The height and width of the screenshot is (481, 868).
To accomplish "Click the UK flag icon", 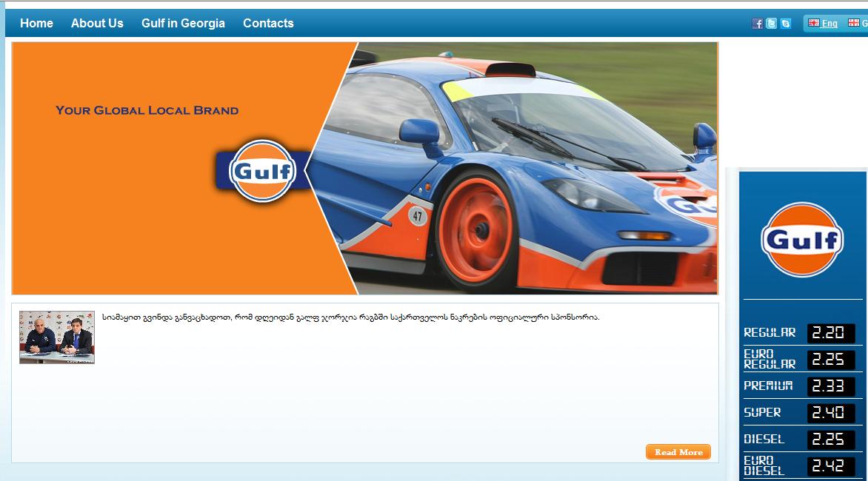I will pos(813,23).
